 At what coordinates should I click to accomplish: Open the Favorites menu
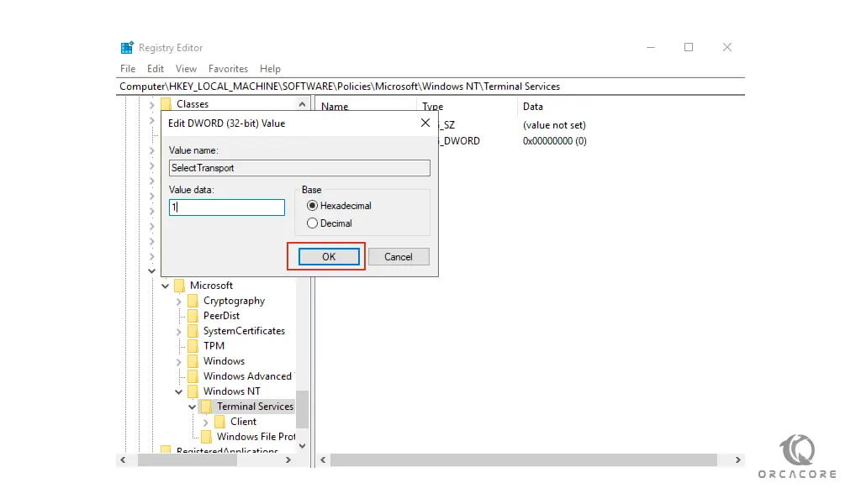[228, 69]
